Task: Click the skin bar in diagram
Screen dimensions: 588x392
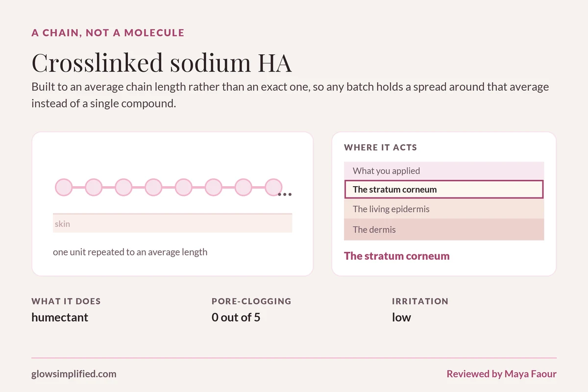Action: click(172, 223)
